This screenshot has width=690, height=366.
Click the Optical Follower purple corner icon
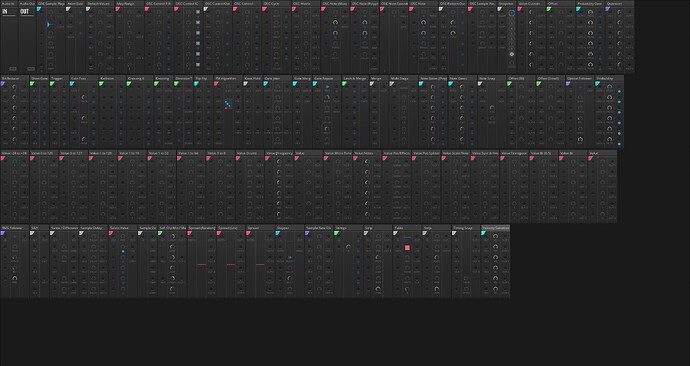569,84
